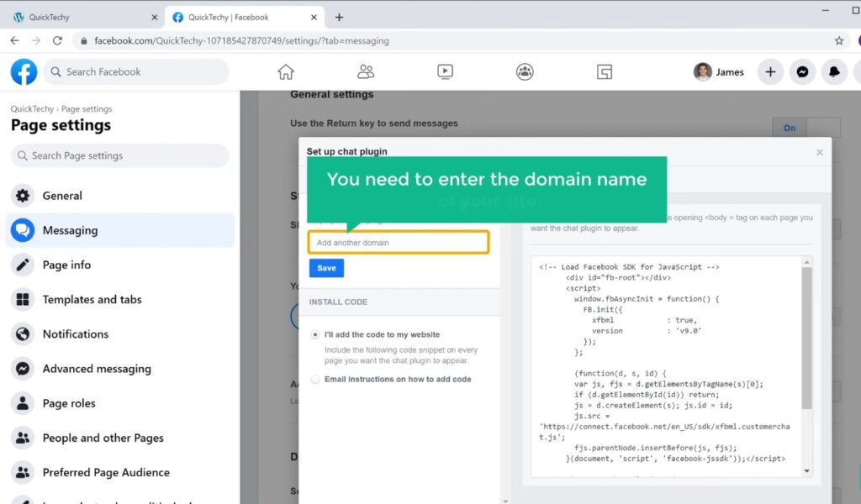Click the Gaming icon
The width and height of the screenshot is (861, 504).
603,71
